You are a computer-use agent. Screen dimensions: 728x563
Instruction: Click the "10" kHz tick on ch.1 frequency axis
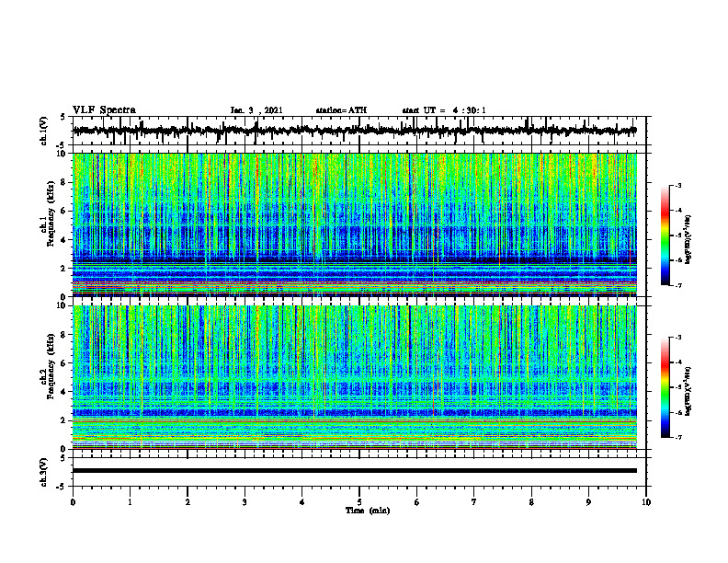(62, 154)
